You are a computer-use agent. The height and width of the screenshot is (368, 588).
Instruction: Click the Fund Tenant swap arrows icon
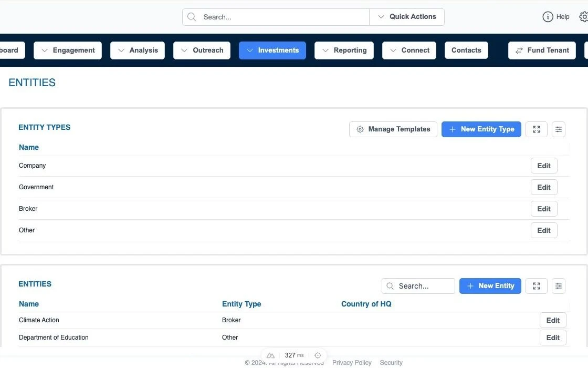tap(519, 50)
